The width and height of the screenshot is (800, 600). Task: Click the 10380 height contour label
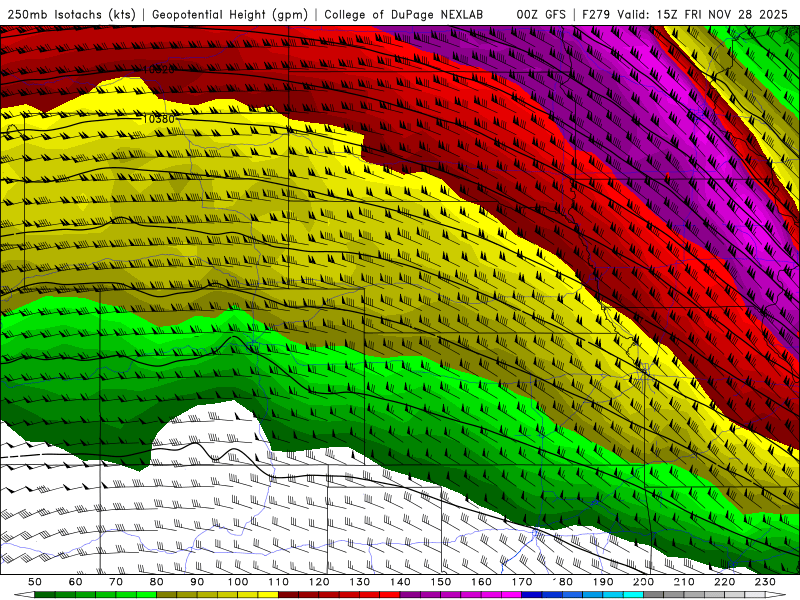point(158,119)
